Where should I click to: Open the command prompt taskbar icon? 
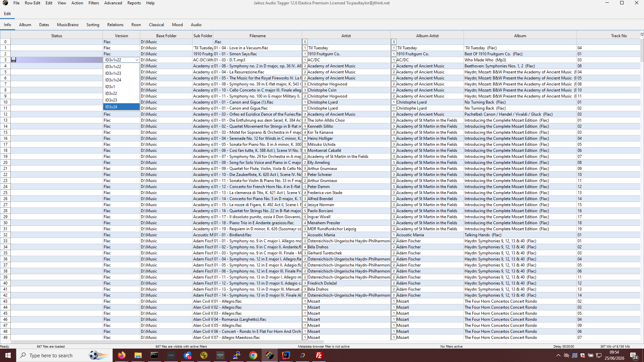coord(154,355)
